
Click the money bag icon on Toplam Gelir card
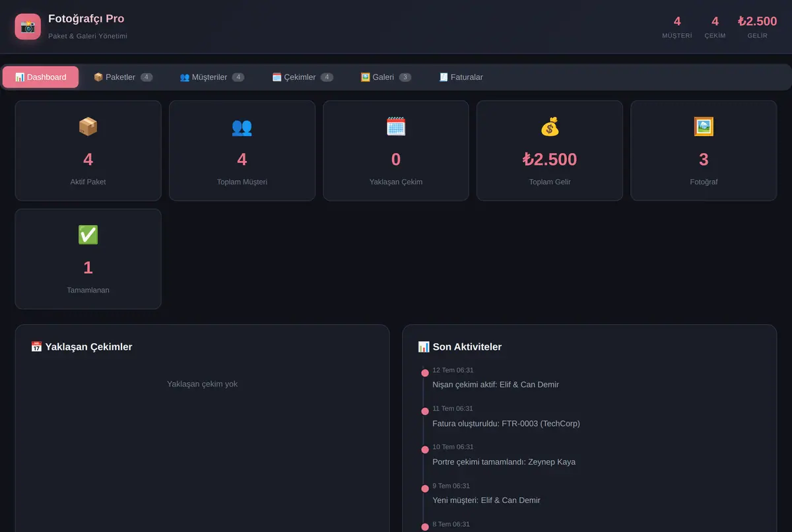click(x=550, y=127)
